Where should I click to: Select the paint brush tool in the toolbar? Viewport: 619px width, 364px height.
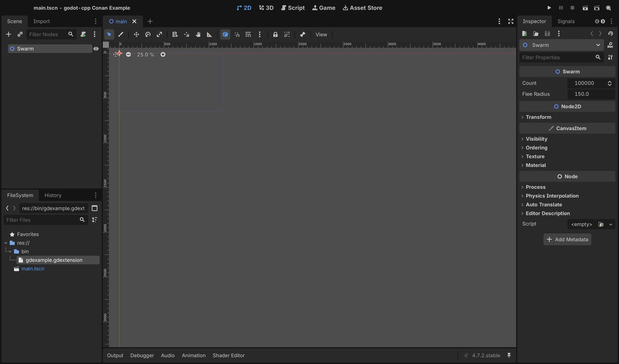[121, 34]
